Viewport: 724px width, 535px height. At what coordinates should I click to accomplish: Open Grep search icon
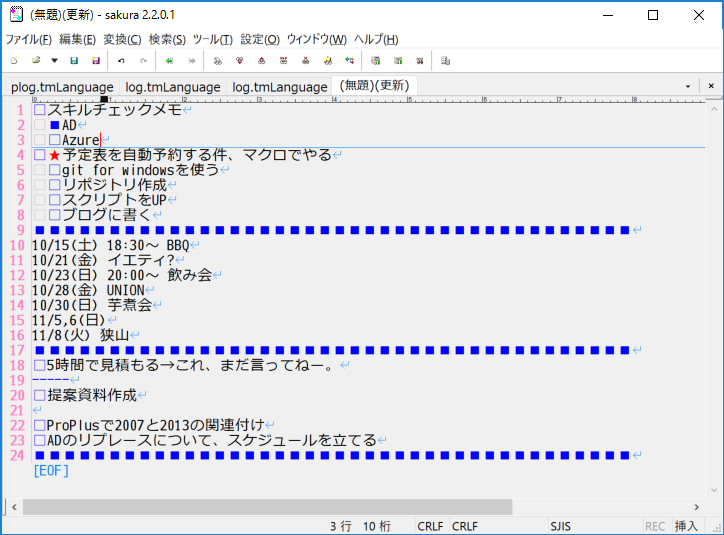[x=327, y=60]
